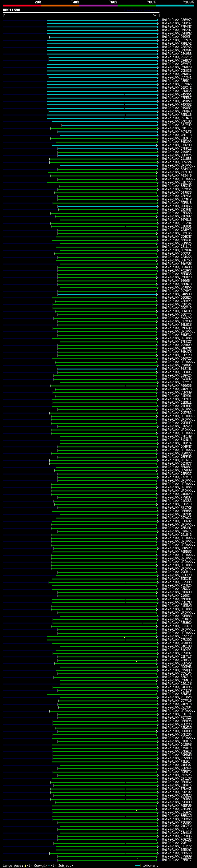
Task: Open hit UniRef100_O49954
Action: 177,37
